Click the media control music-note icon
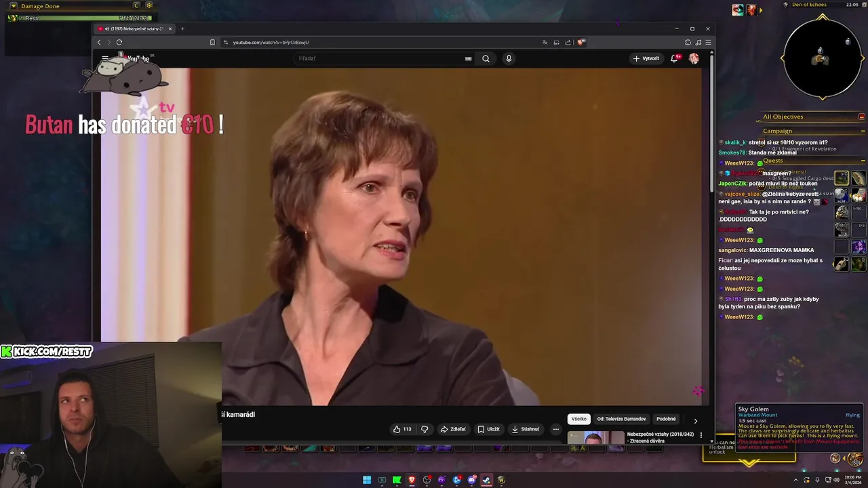The height and width of the screenshot is (488, 868). (x=698, y=42)
